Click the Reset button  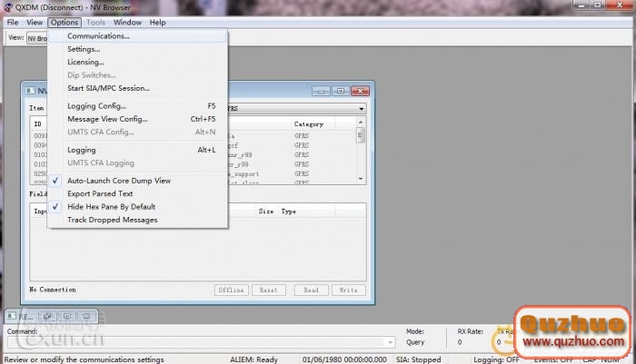pyautogui.click(x=269, y=290)
